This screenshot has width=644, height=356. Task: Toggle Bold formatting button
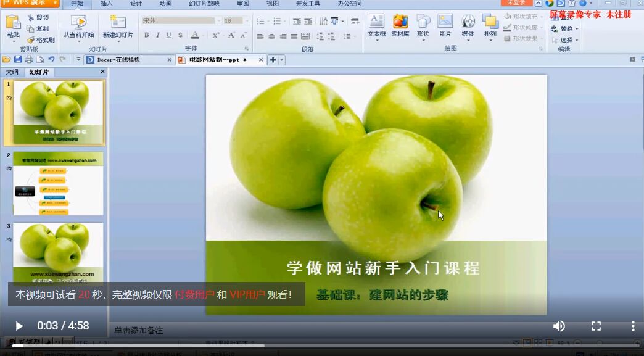tap(147, 35)
